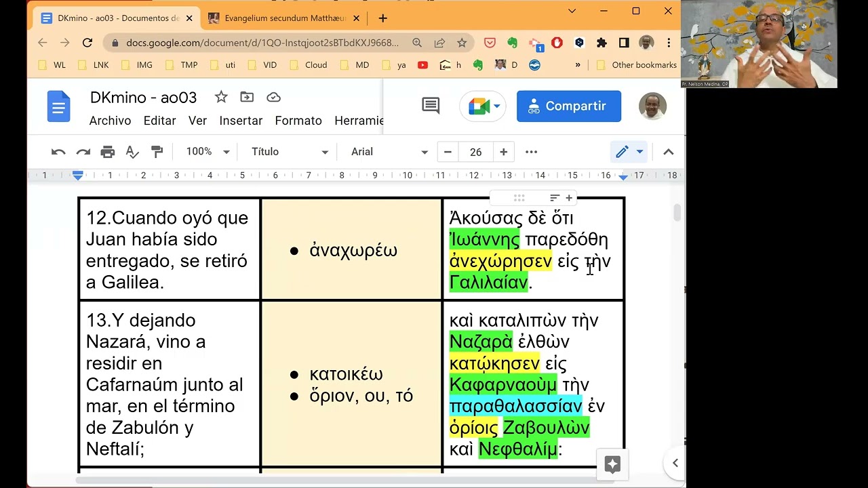Print the document
868x488 pixels.
[108, 152]
